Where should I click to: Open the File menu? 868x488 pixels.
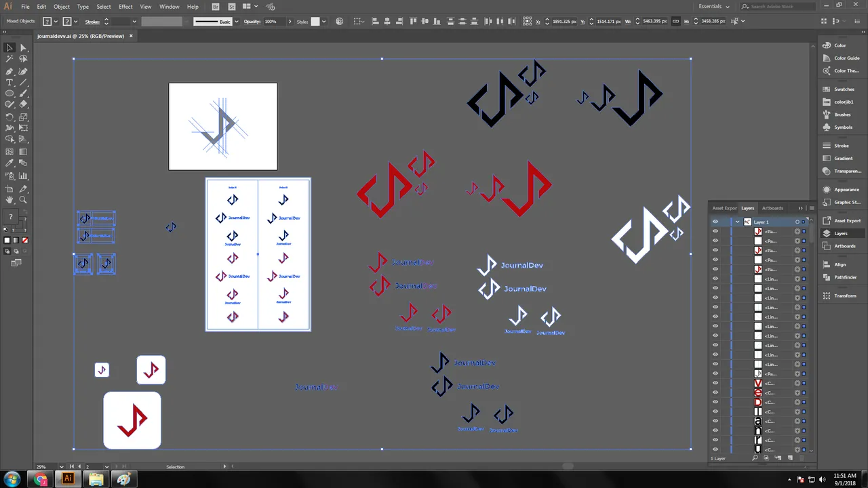[25, 7]
